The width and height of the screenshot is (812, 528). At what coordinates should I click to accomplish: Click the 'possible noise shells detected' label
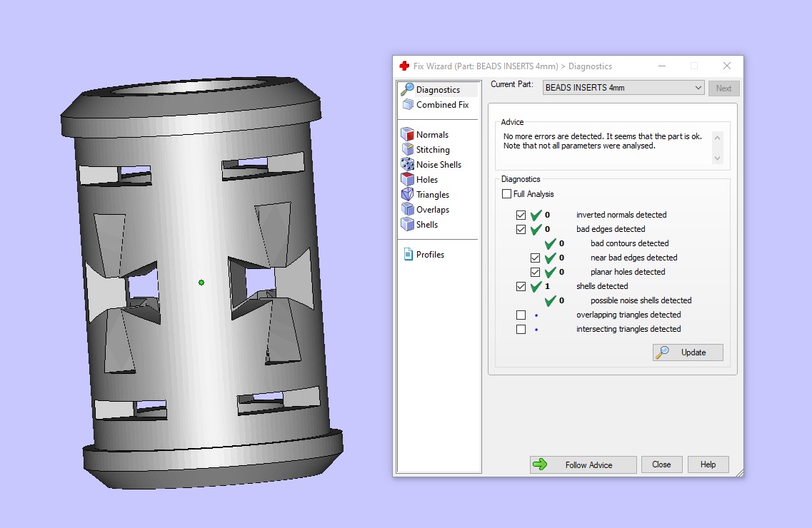tap(641, 300)
